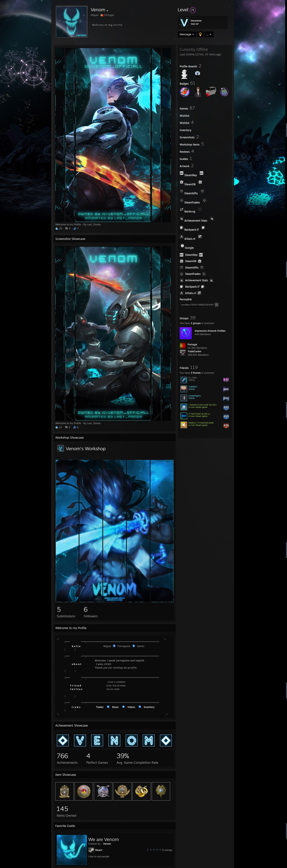This screenshot has width=287, height=868.
Task: Open the Badges 61 heading link
Action: click(x=187, y=83)
